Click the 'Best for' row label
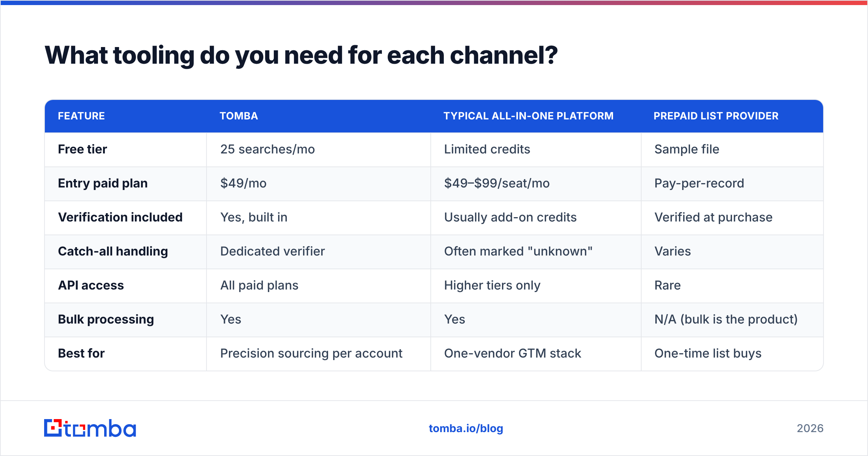 (x=81, y=353)
